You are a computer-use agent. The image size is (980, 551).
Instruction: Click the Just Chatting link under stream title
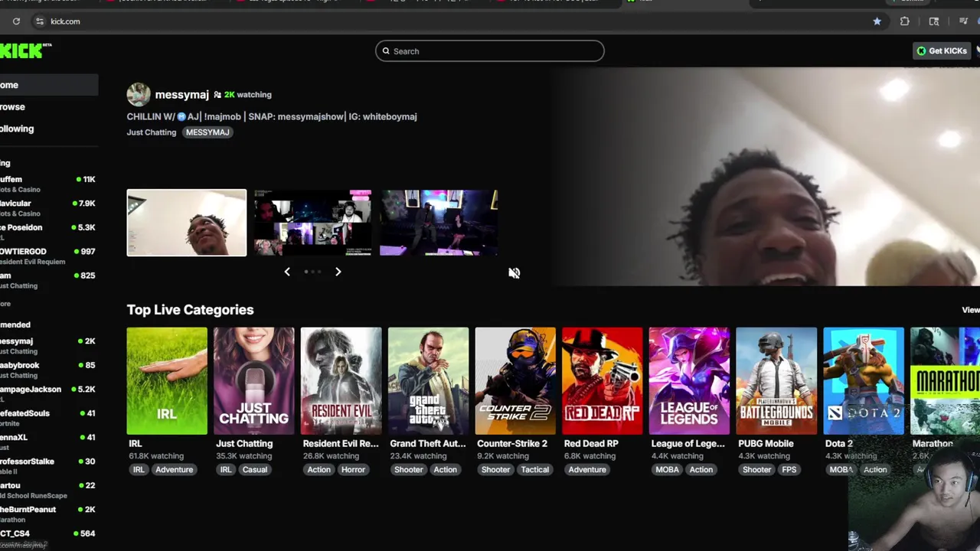[x=152, y=132]
